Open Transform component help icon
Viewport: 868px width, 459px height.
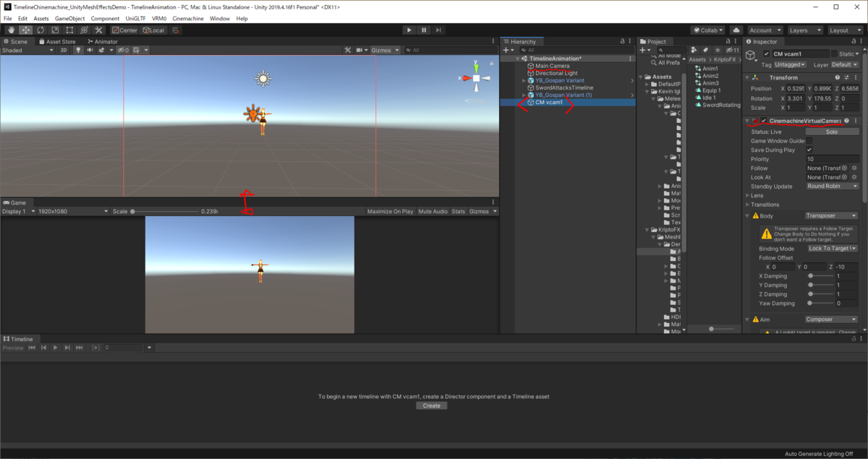tap(838, 77)
